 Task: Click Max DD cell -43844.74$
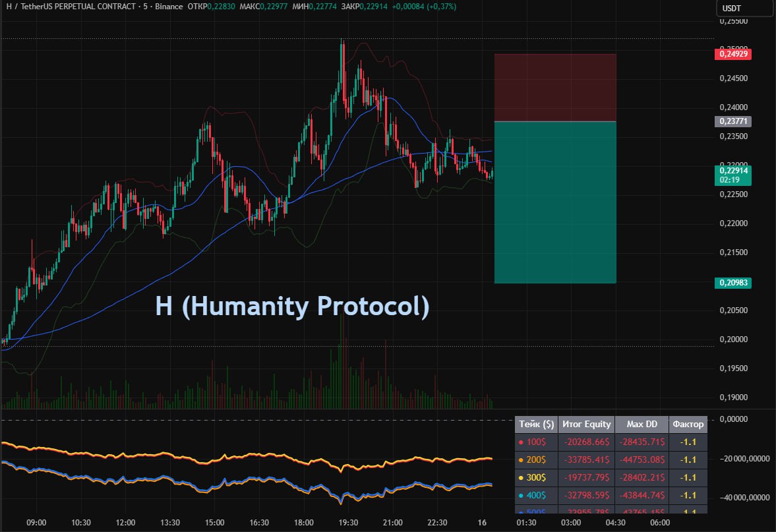[642, 495]
